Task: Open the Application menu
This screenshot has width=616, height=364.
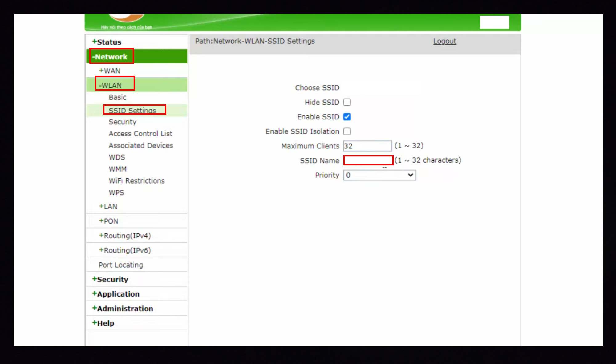Action: point(116,294)
